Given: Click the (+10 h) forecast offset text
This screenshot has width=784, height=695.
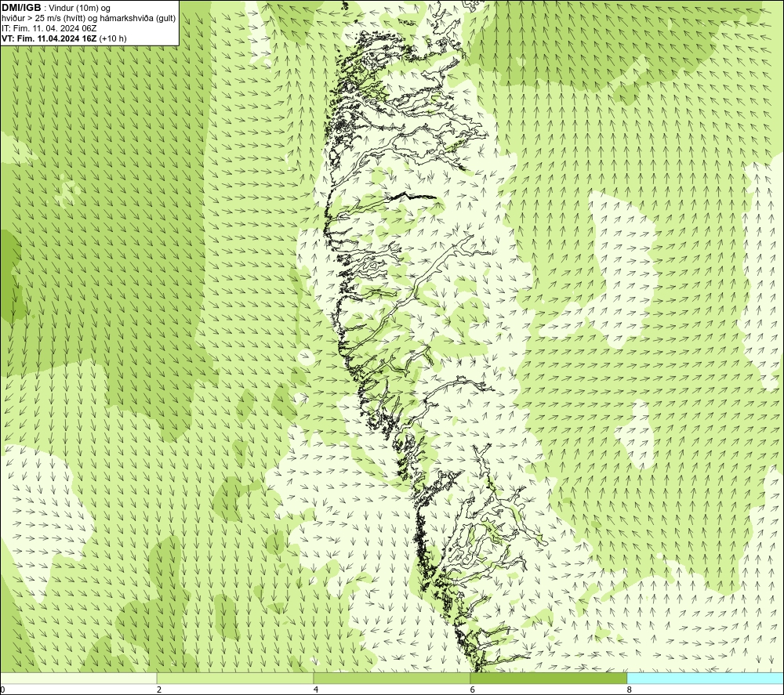Looking at the screenshot, I should click(x=113, y=38).
